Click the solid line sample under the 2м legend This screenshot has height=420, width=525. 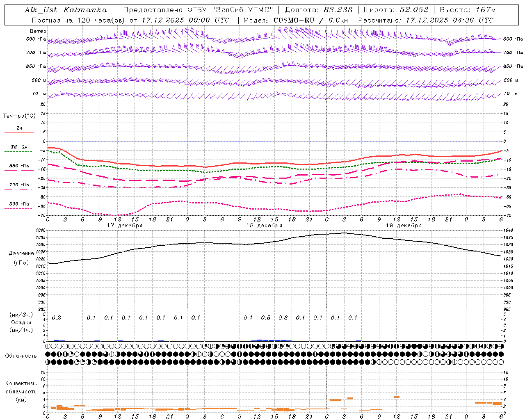point(19,133)
